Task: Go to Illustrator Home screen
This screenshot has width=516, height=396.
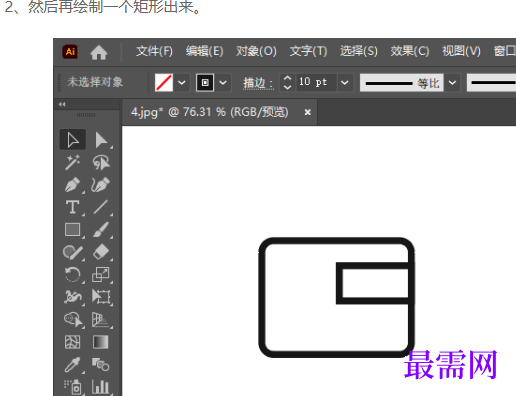Action: click(x=99, y=52)
